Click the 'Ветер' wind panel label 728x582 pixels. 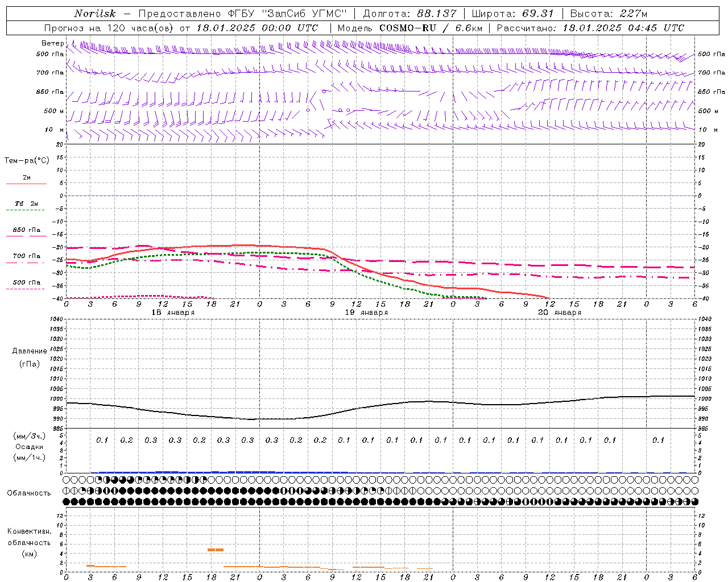click(52, 43)
